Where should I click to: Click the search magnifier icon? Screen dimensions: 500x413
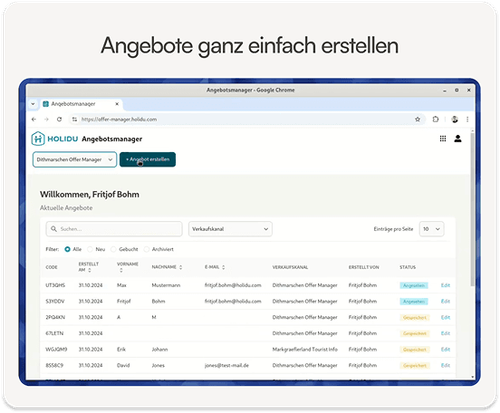tap(54, 229)
